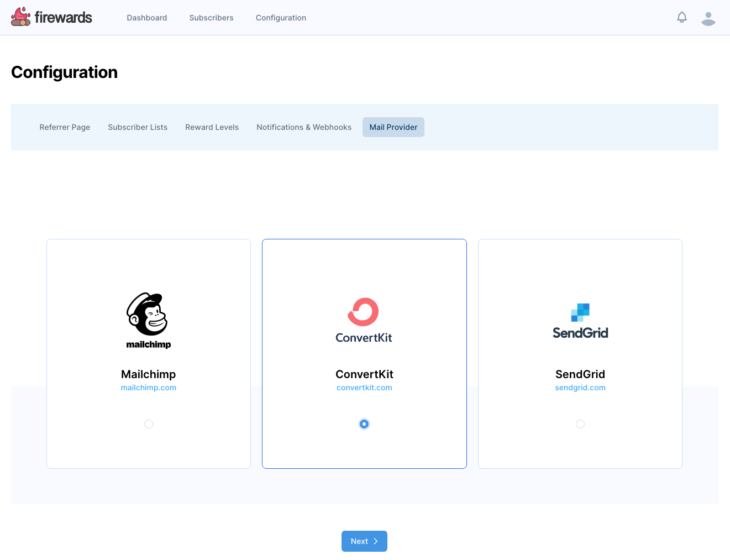Click the Configuration page heading
Image resolution: width=730 pixels, height=560 pixels.
[x=65, y=72]
